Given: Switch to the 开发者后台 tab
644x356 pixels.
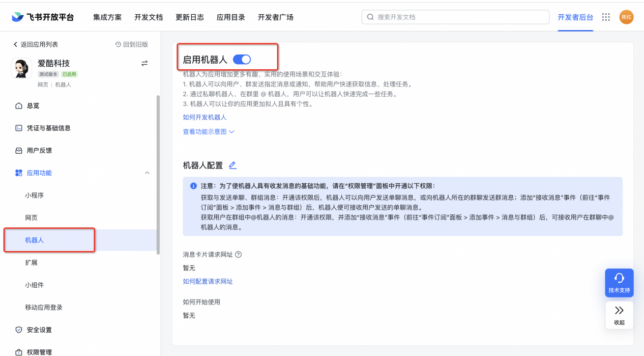Looking at the screenshot, I should 574,16.
